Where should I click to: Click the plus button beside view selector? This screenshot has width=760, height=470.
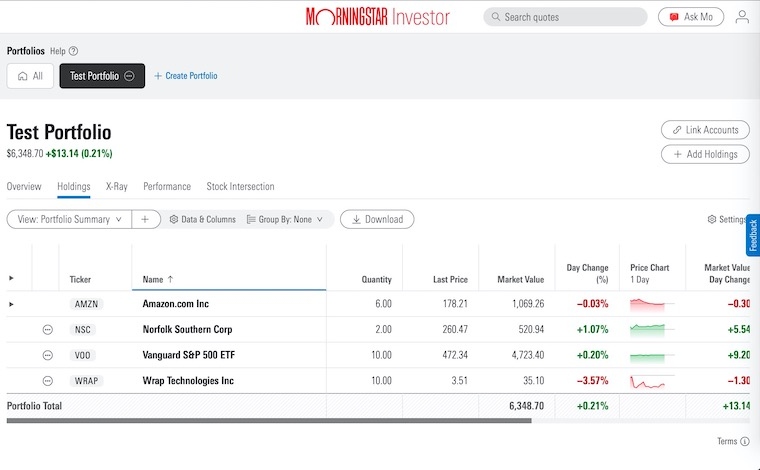[x=145, y=219]
